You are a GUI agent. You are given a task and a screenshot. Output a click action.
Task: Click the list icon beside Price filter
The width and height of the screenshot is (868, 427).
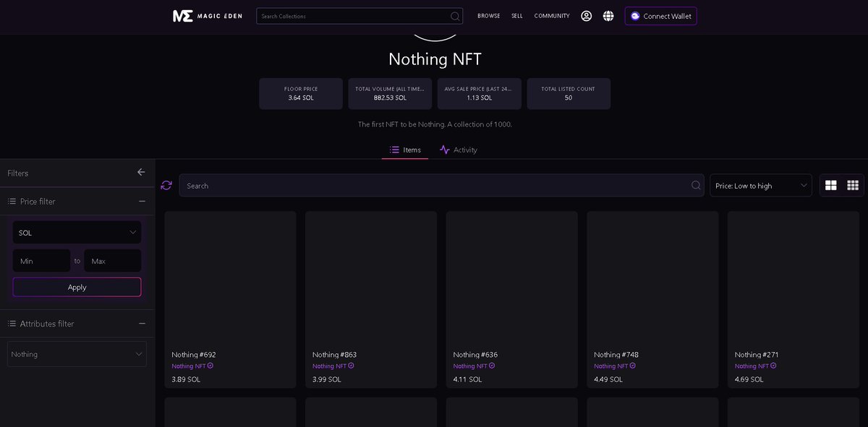coord(12,201)
